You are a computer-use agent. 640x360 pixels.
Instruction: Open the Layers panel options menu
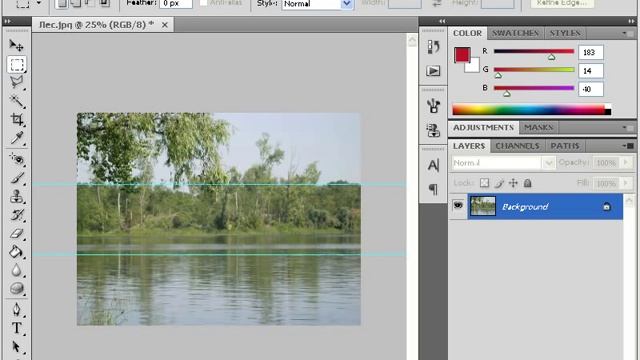click(628, 146)
